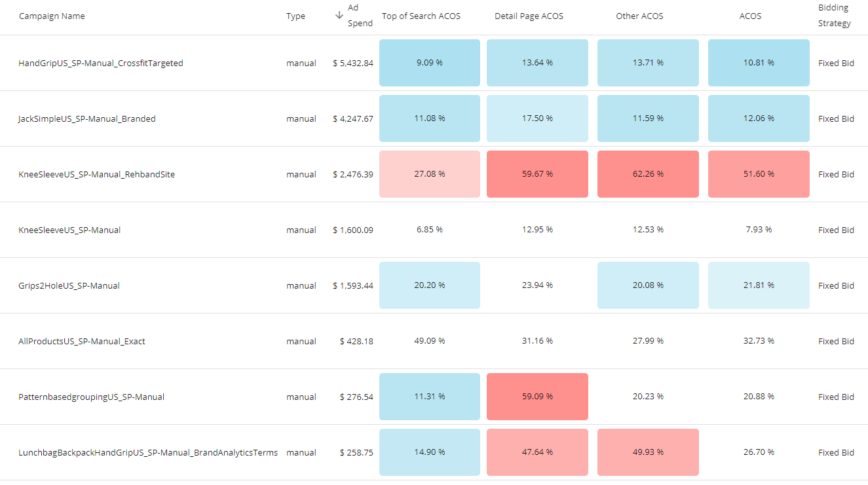This screenshot has height=485, width=868.
Task: Sort by Campaign Name column header
Action: coord(52,16)
